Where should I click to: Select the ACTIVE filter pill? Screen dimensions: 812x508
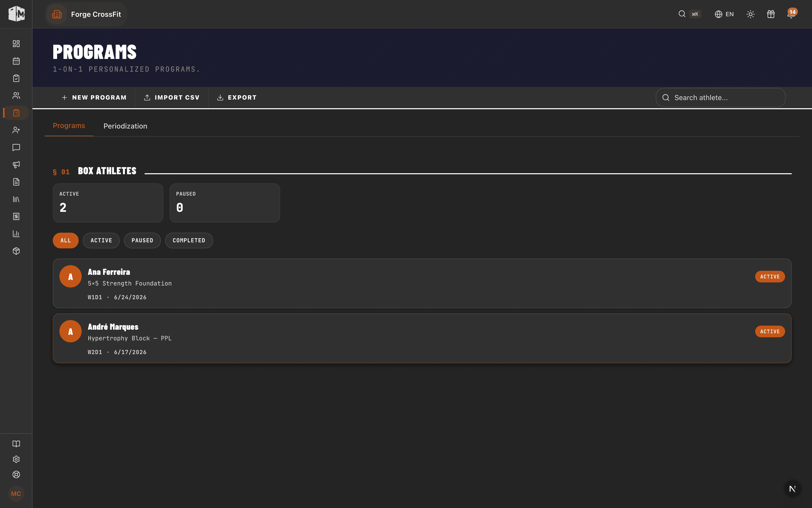(x=101, y=241)
